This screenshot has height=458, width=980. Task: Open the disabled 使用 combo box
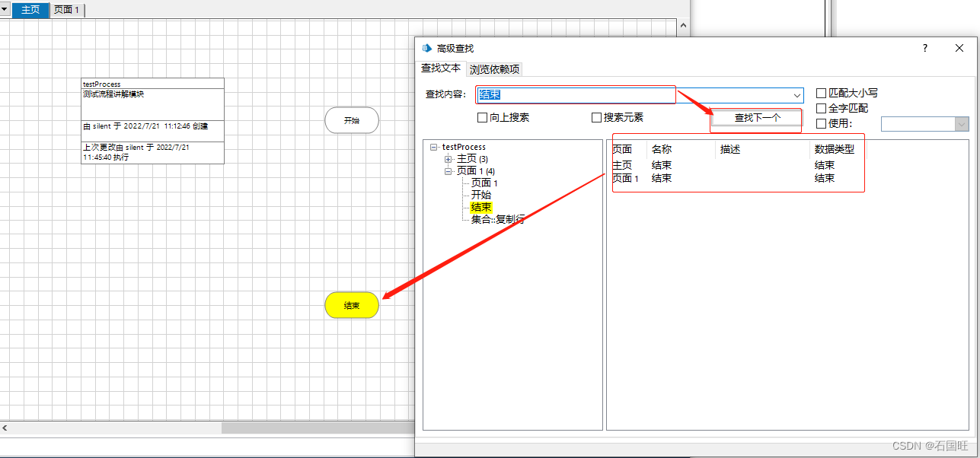tap(924, 123)
